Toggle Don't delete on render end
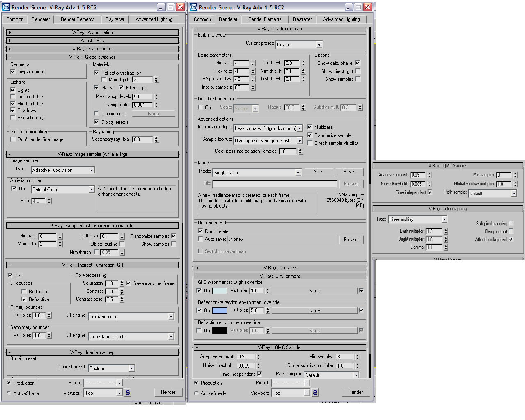The image size is (525, 420). (x=200, y=231)
